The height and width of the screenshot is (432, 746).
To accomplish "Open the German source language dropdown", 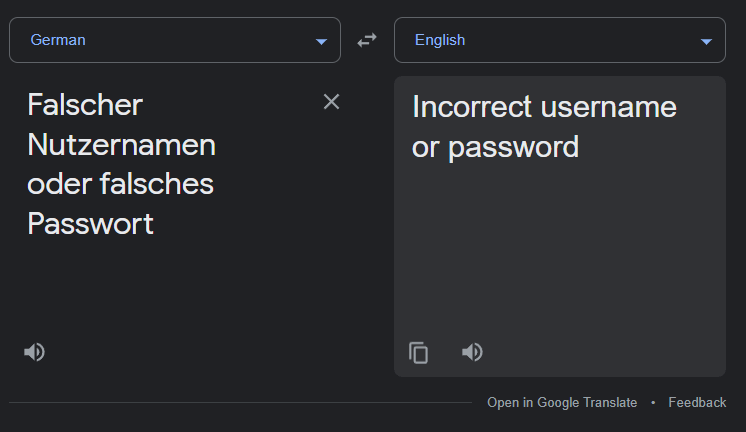I will (x=175, y=40).
